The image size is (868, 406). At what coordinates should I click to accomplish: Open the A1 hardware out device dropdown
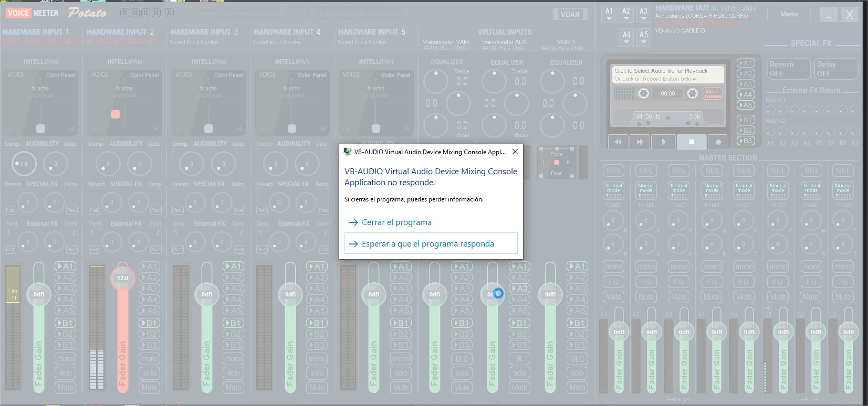[x=609, y=14]
